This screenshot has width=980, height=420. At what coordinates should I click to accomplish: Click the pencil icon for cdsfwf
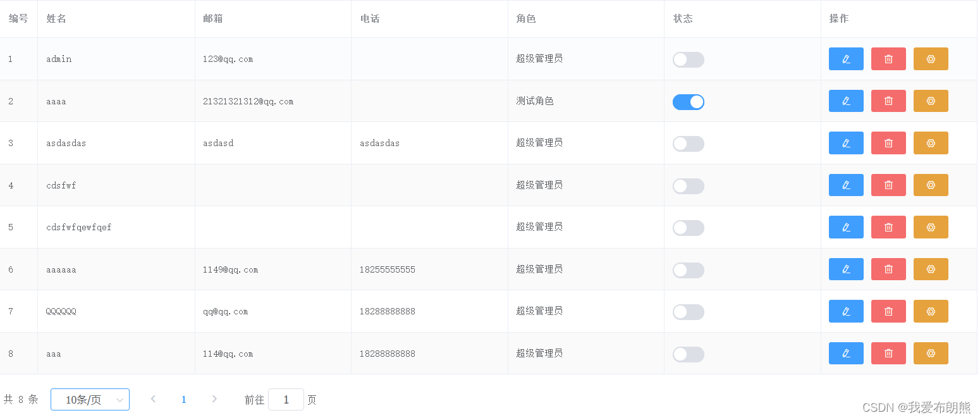pyautogui.click(x=846, y=185)
